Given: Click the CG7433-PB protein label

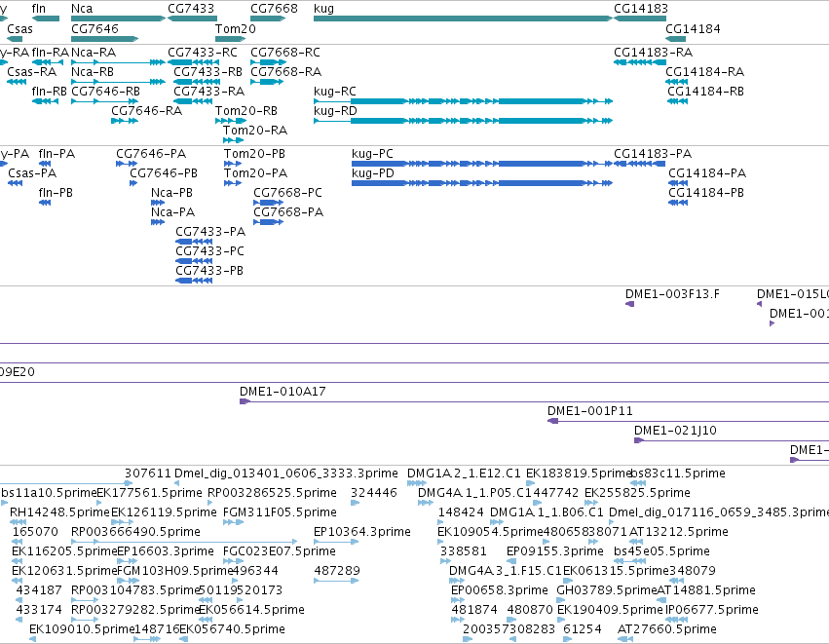Looking at the screenshot, I should coord(209,271).
